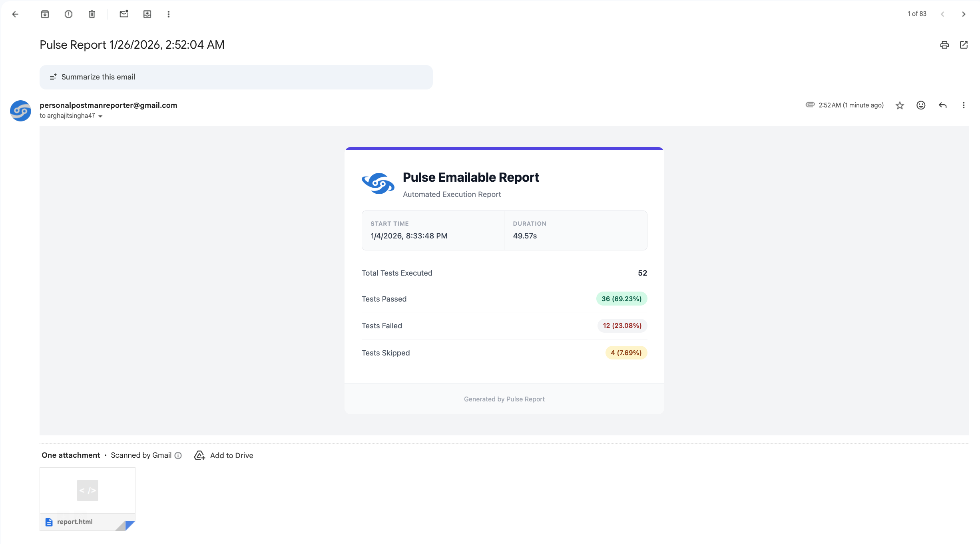
Task: Reply to personalpostmanreporter
Action: (x=942, y=105)
